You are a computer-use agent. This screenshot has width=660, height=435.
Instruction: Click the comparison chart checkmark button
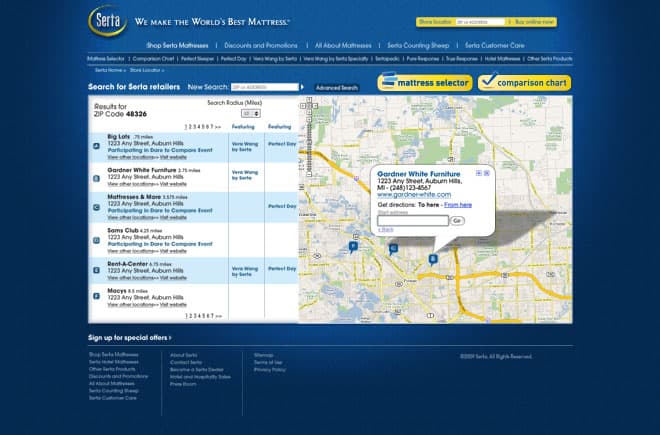pos(524,82)
